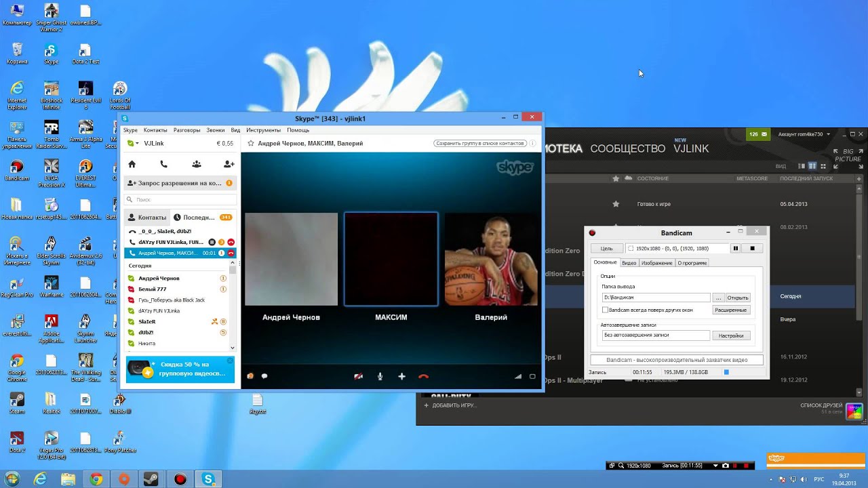Screen dimensions: 868x488
Task: Open Сообщество tab in Steam
Action: (x=627, y=148)
